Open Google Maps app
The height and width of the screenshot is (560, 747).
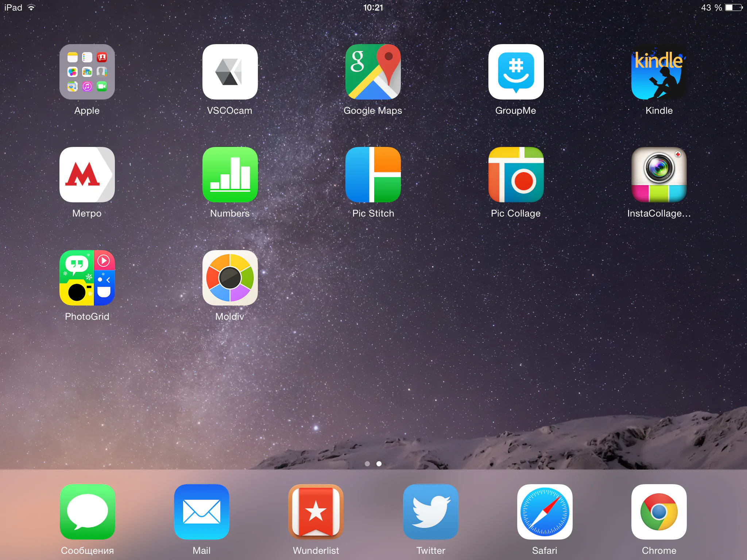click(373, 72)
